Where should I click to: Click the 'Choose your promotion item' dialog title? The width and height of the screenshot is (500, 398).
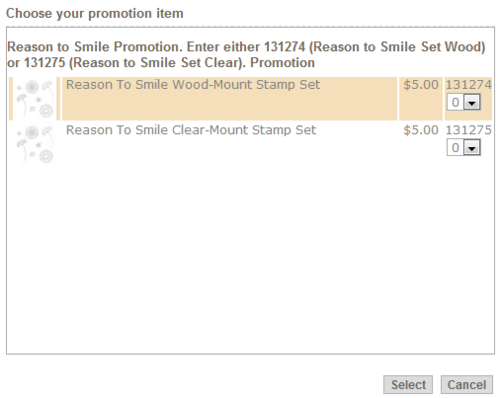point(95,14)
